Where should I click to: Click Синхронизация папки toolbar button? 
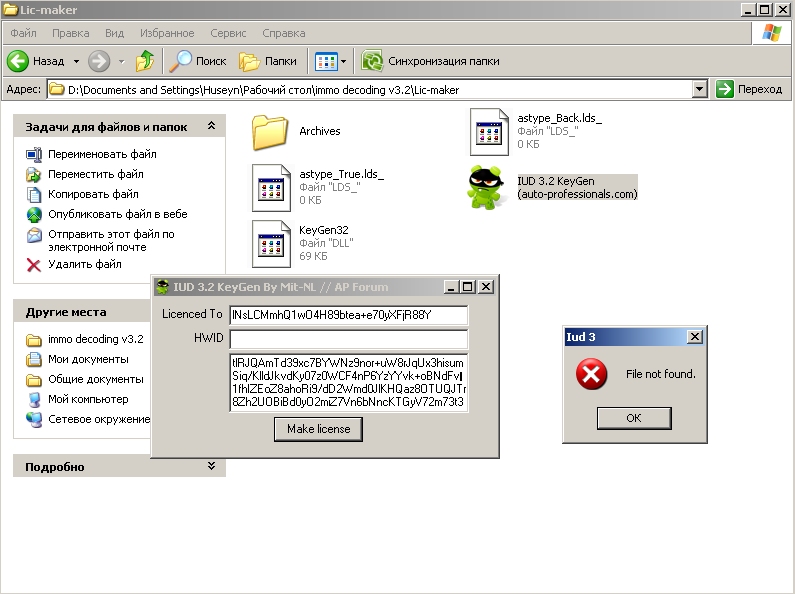[x=430, y=61]
